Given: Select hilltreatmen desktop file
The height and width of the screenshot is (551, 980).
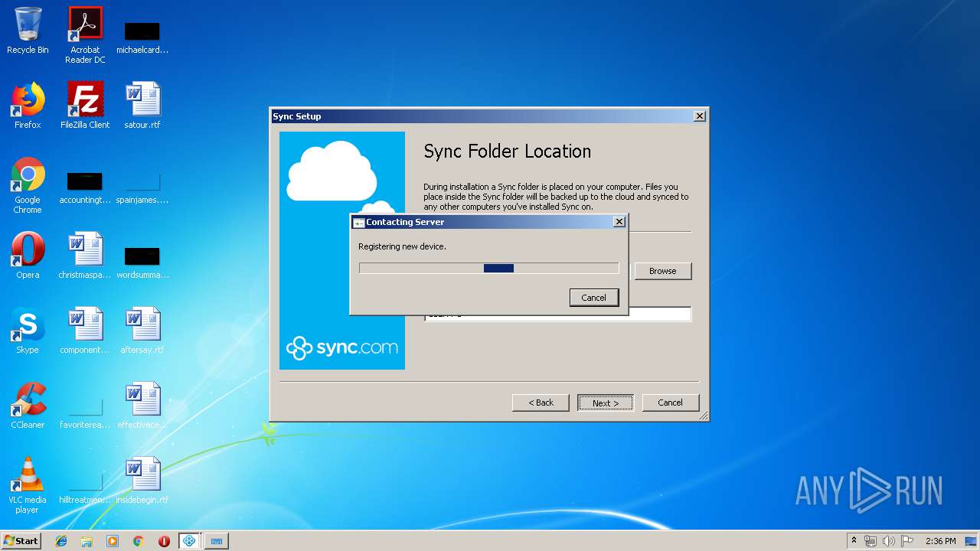Looking at the screenshot, I should [x=85, y=488].
